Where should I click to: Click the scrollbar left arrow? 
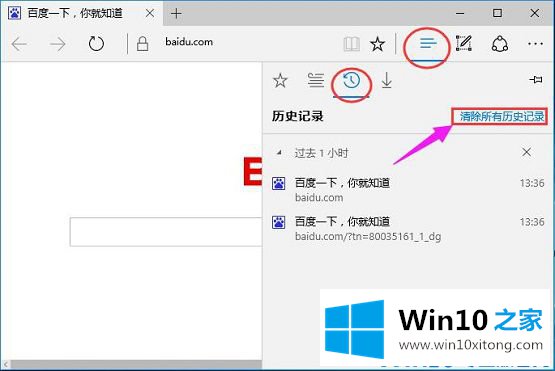coord(6,364)
